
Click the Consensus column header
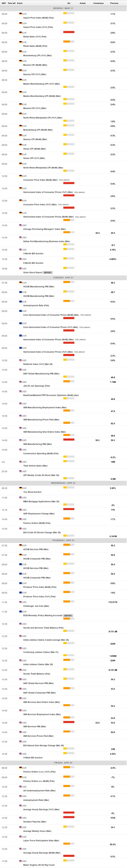98,3
